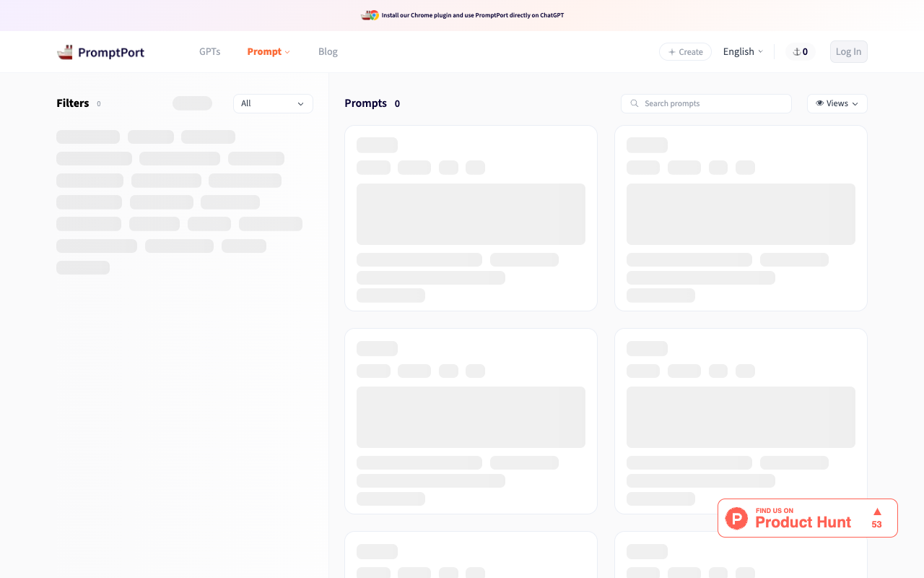924x578 pixels.
Task: Click the Filters heading
Action: tap(73, 103)
